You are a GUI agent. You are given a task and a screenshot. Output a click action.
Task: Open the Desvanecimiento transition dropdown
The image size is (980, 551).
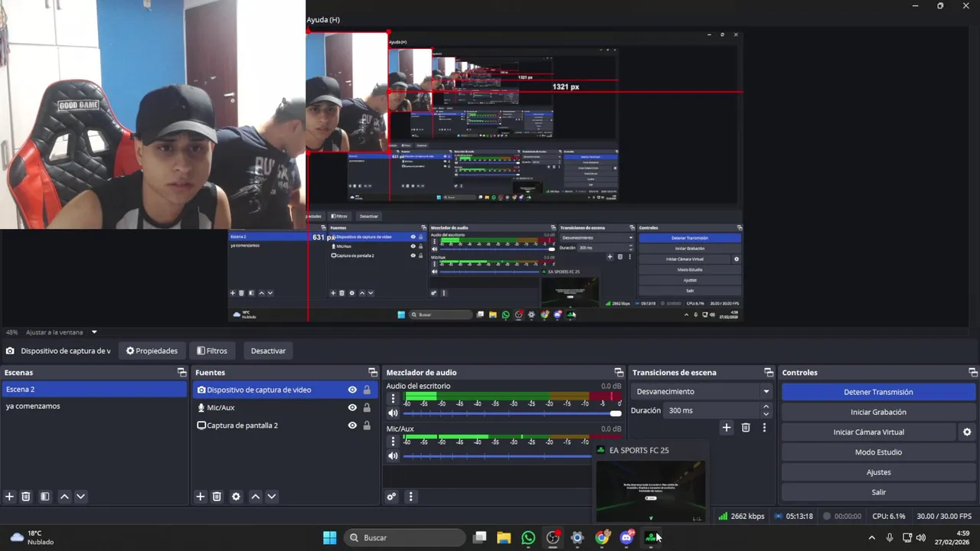[x=703, y=391]
